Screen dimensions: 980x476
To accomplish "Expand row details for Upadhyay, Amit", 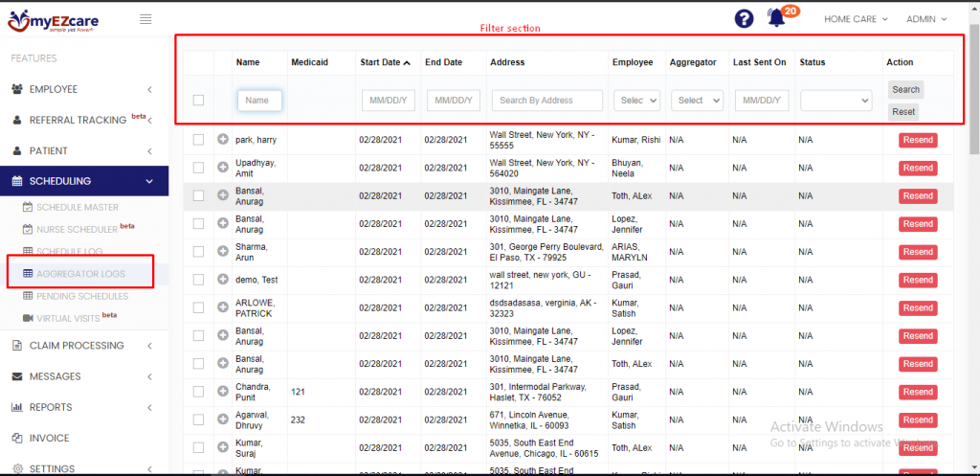I will coord(222,168).
